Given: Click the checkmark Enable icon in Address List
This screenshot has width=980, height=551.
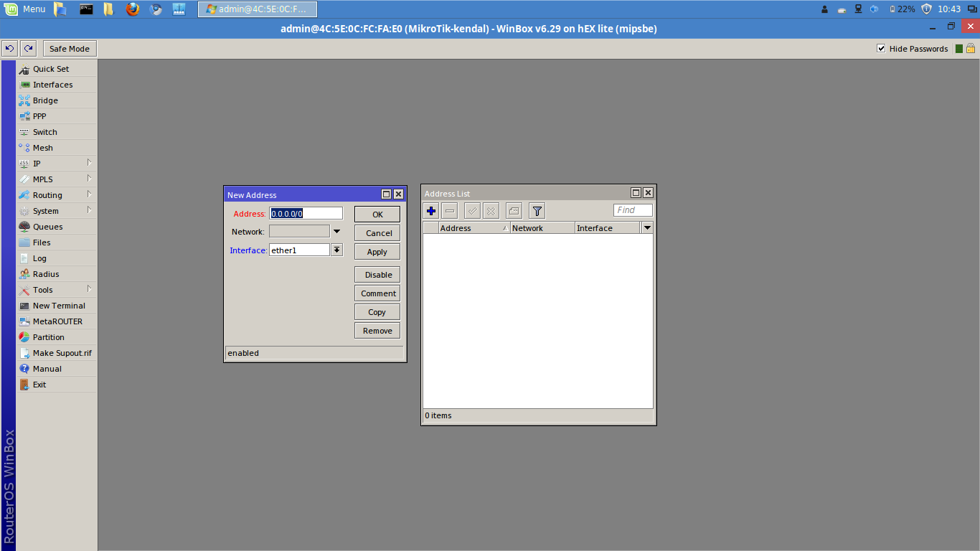Looking at the screenshot, I should (472, 211).
